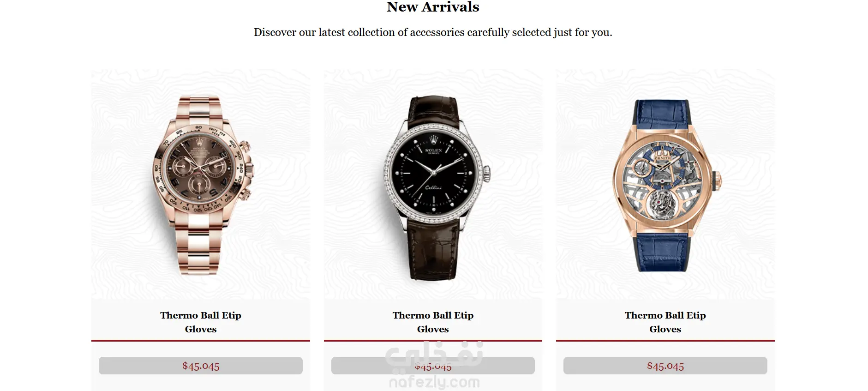Image resolution: width=868 pixels, height=391 pixels.
Task: Open the rose gold Rolex chronograph watch image
Action: pos(201,185)
